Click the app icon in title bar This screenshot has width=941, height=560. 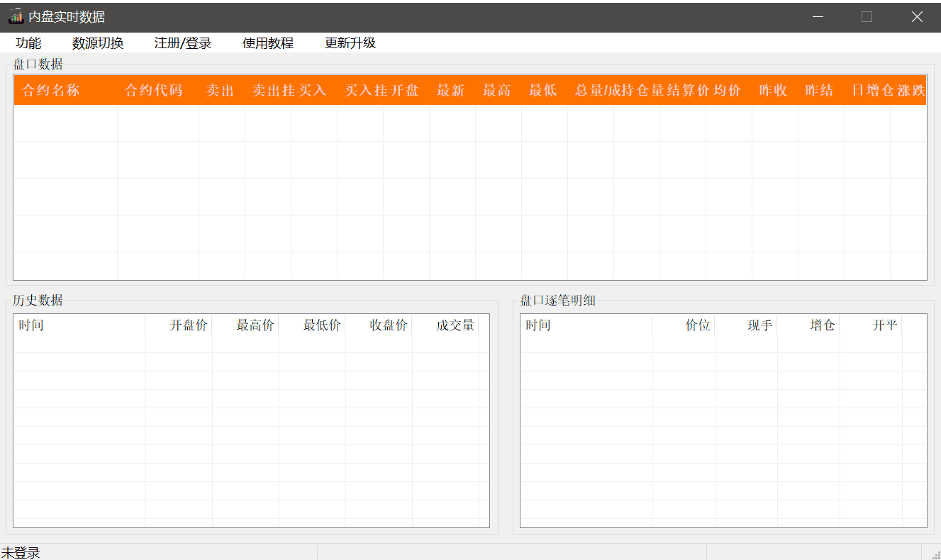click(x=16, y=16)
